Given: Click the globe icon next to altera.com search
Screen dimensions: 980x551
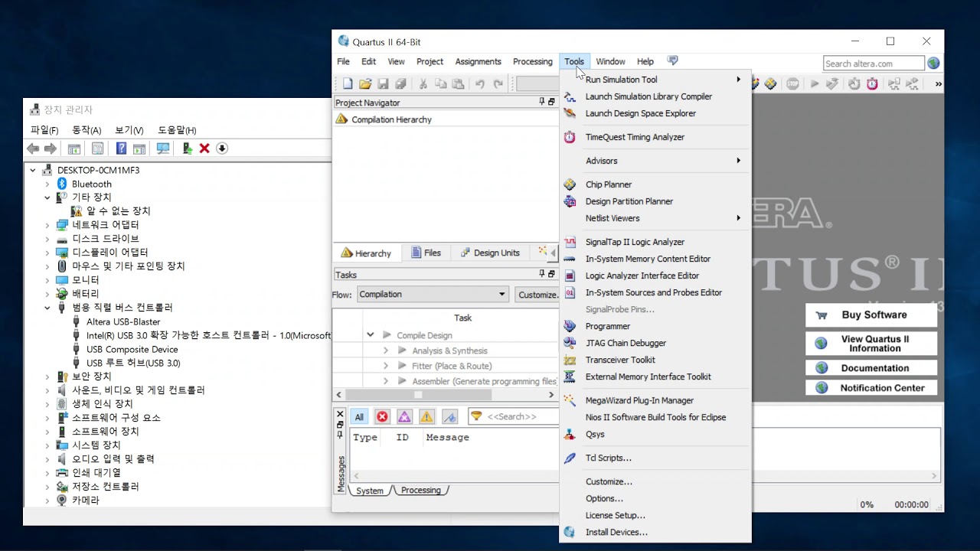Looking at the screenshot, I should 933,63.
